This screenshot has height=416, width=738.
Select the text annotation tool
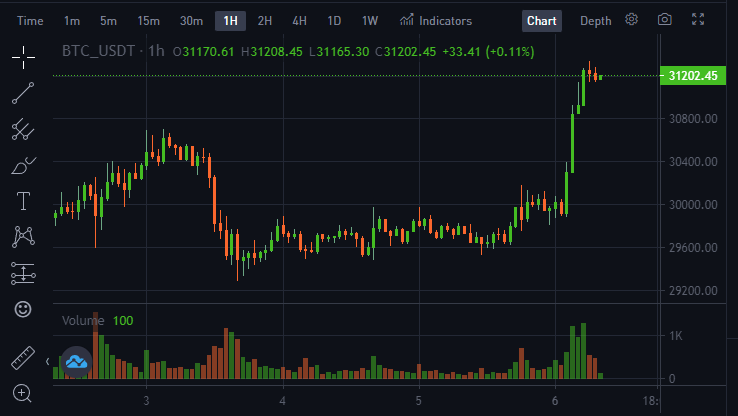coord(23,201)
